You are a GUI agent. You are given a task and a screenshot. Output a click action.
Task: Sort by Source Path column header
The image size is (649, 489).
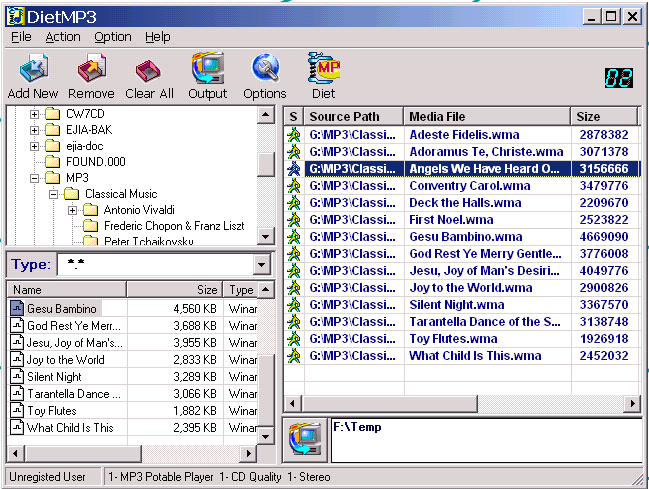(x=354, y=116)
